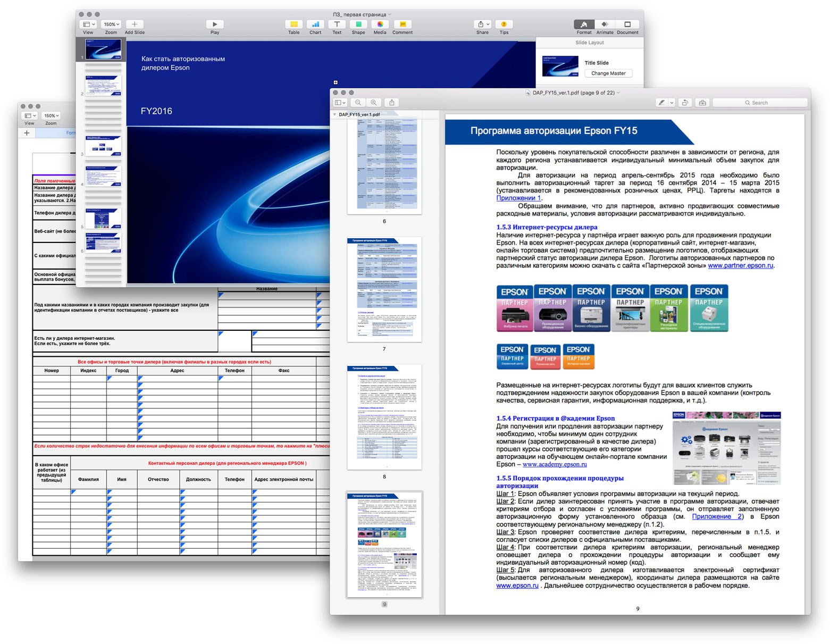Screen dimensions: 830x644
Task: Open the Keynote Zoom 150% dropdown
Action: [111, 24]
